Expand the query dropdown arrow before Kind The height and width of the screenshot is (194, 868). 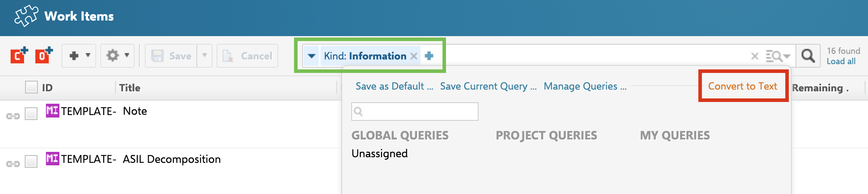tap(311, 56)
